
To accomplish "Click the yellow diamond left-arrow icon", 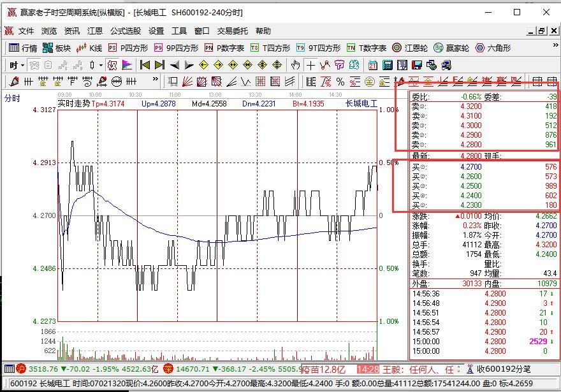I will tap(203, 65).
